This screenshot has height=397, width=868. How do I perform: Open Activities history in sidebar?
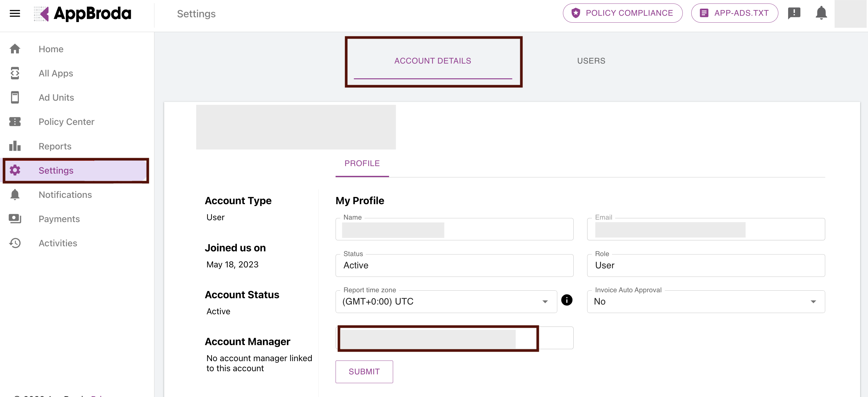58,243
